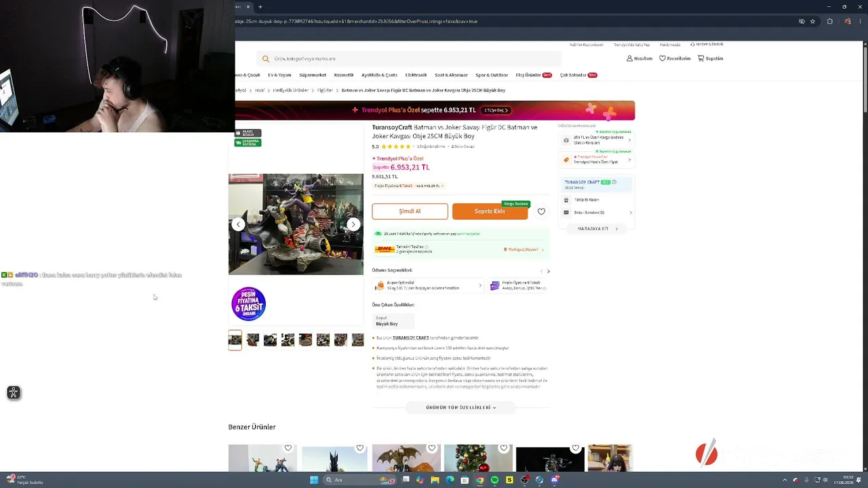Viewport: 868px width, 488px height.
Task: Expand ÜRÜNÜN TÜM ÖZELLİKLERİ section
Action: click(x=461, y=407)
